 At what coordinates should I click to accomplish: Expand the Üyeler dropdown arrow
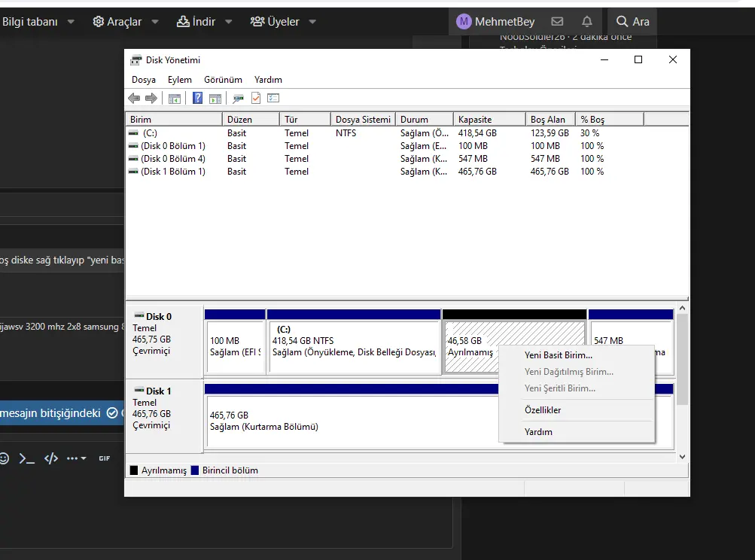click(x=312, y=22)
